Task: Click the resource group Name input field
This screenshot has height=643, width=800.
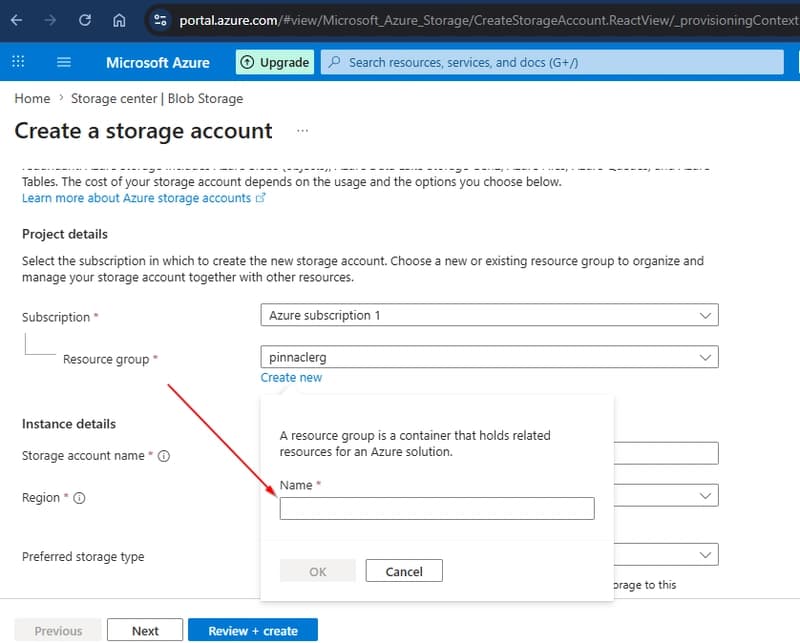Action: (437, 508)
